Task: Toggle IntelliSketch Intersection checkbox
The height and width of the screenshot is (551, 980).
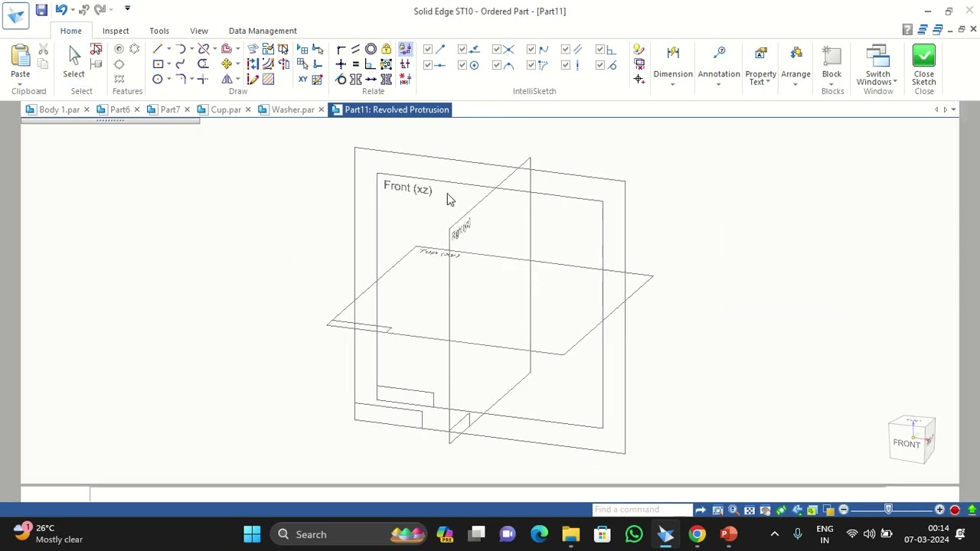Action: point(497,49)
